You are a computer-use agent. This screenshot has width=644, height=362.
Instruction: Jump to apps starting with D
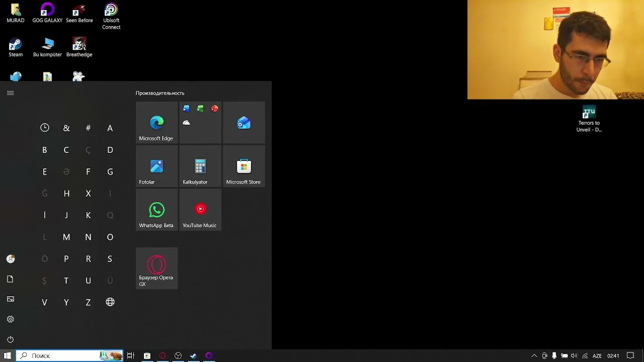coord(110,150)
